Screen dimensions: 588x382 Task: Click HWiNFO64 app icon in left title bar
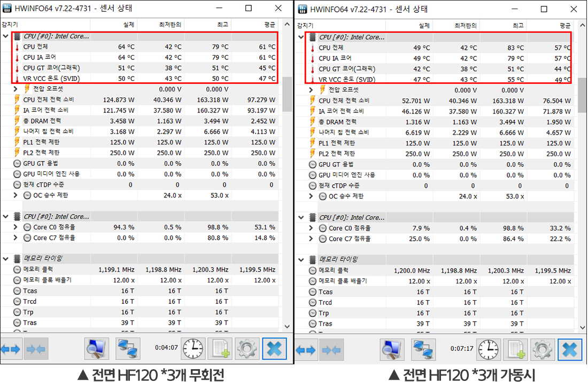coord(7,8)
